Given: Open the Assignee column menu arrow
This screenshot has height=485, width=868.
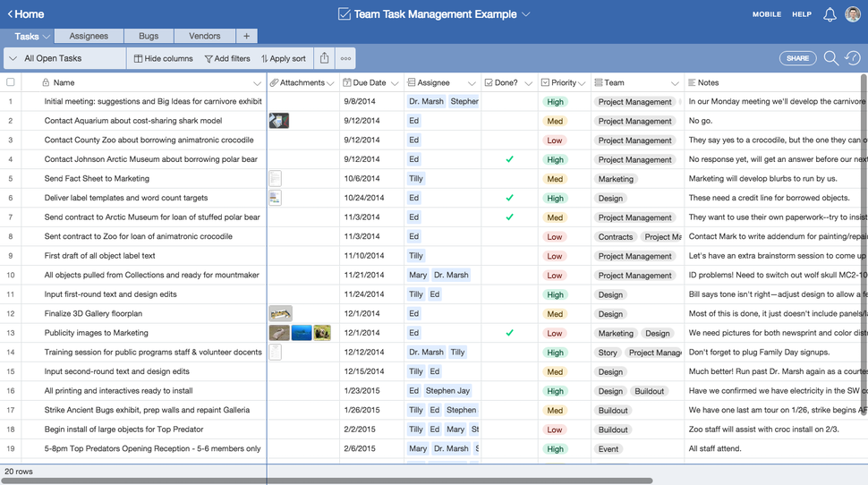Looking at the screenshot, I should tap(472, 83).
